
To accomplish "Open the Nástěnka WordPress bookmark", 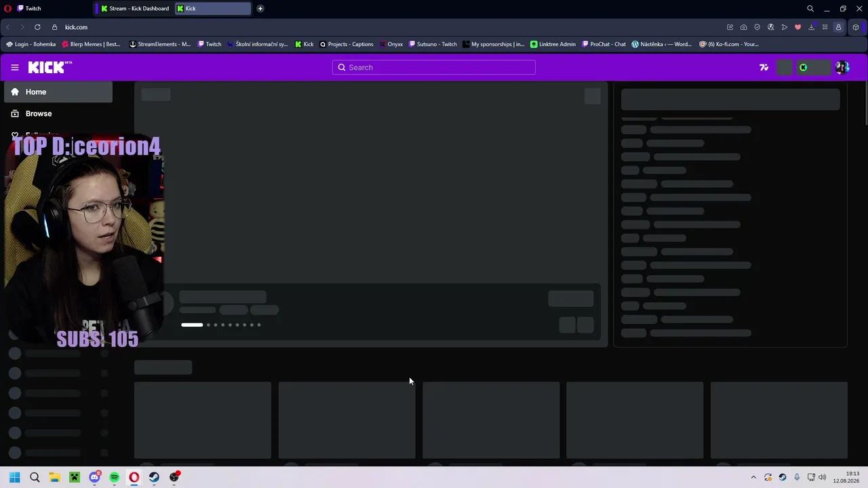I will click(662, 44).
